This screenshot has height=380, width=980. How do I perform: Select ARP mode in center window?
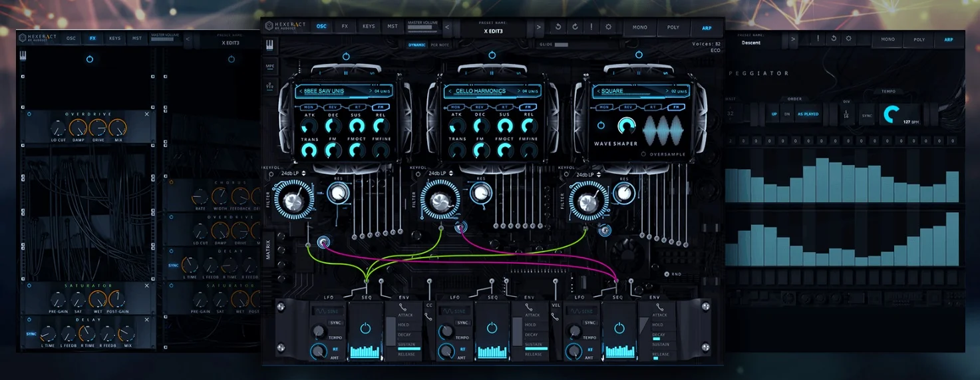pyautogui.click(x=707, y=27)
